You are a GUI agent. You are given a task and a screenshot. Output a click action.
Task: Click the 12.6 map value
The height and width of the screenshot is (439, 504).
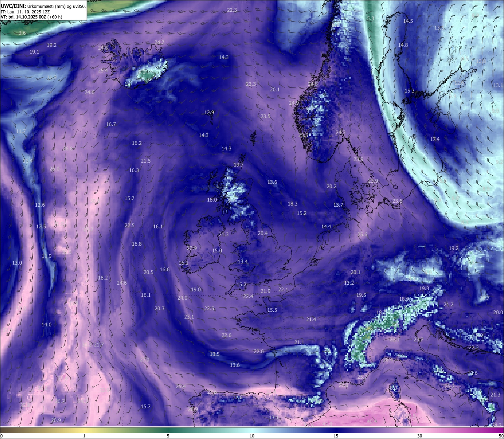point(40,205)
